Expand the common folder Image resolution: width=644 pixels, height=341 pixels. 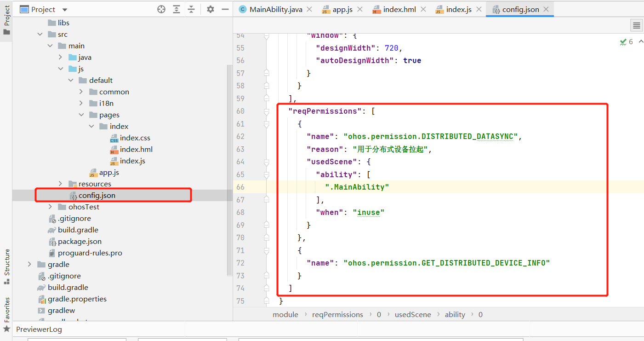[x=81, y=92]
